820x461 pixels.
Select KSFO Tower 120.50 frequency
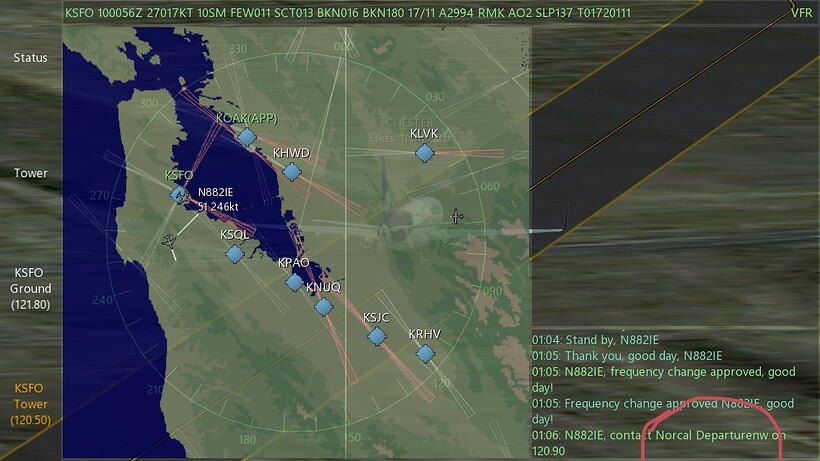point(30,404)
